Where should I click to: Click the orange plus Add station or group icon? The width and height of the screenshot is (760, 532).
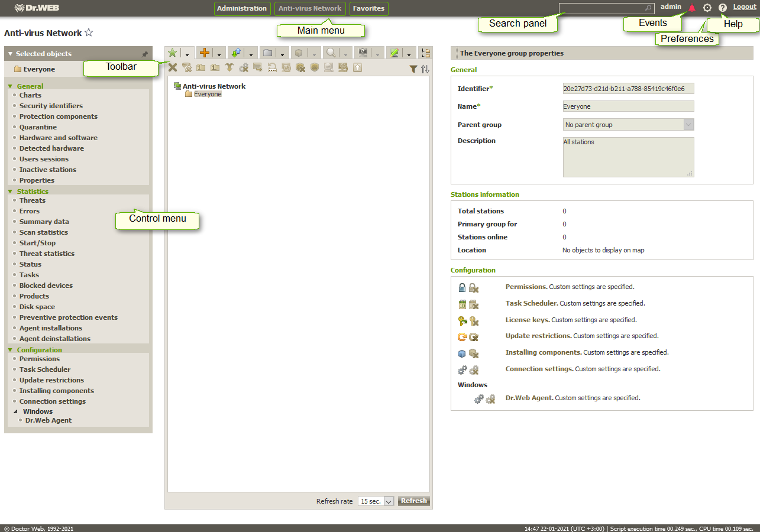[x=205, y=53]
